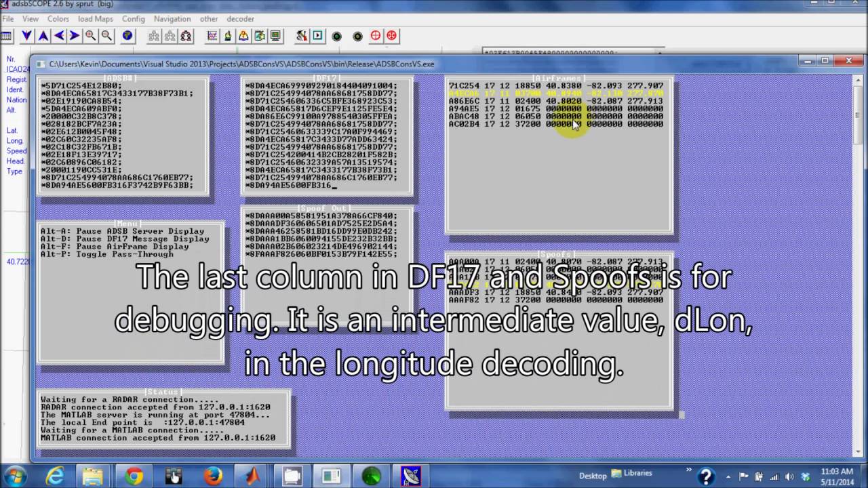Click the blue up arrow pan icon
The height and width of the screenshot is (488, 868).
(43, 36)
